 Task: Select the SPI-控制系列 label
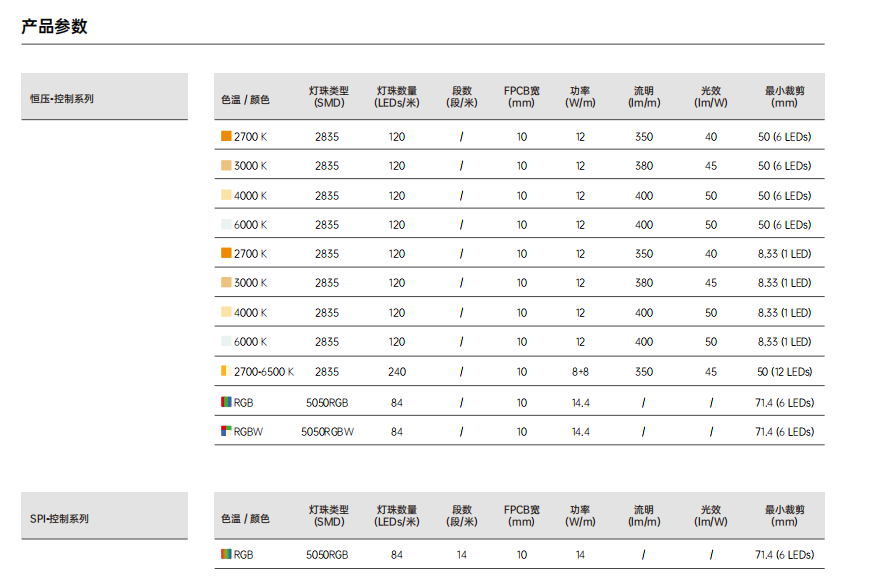coord(59,518)
